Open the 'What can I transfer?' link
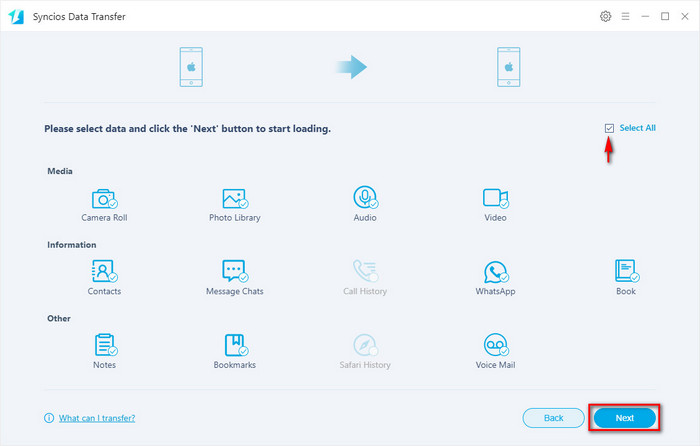The height and width of the screenshot is (446, 700). coord(97,418)
